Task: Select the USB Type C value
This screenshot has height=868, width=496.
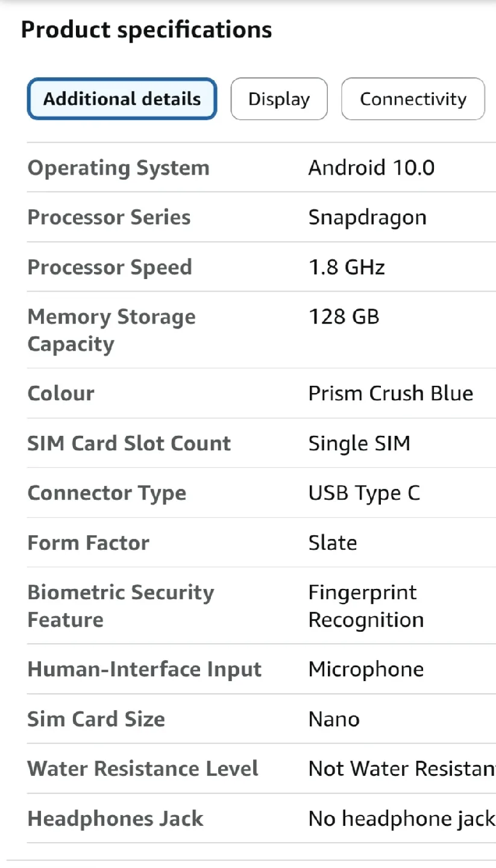Action: pos(364,493)
